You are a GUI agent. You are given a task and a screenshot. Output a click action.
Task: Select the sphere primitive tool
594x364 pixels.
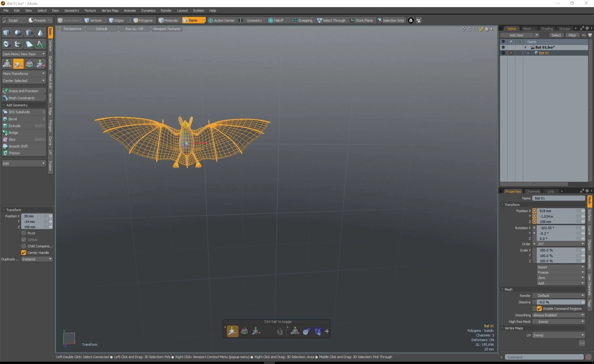[x=18, y=33]
